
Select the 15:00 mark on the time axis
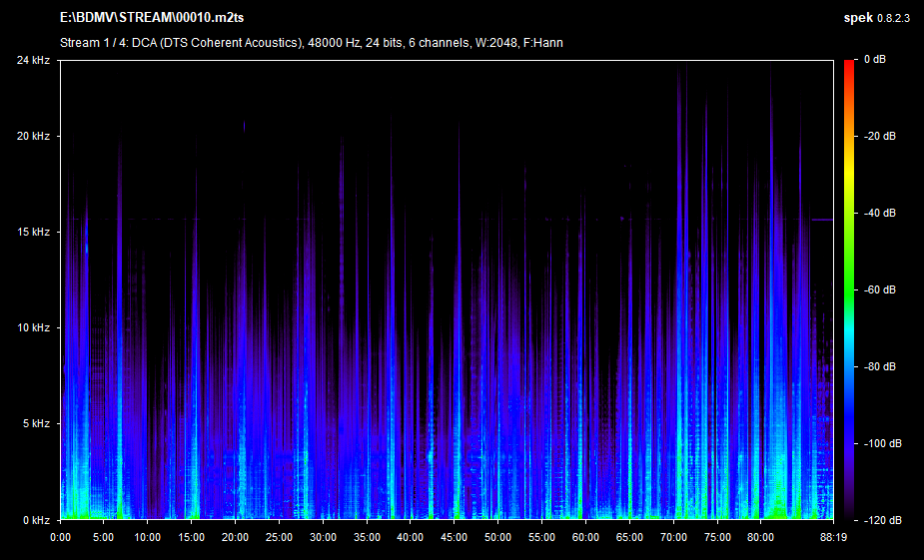click(x=191, y=536)
